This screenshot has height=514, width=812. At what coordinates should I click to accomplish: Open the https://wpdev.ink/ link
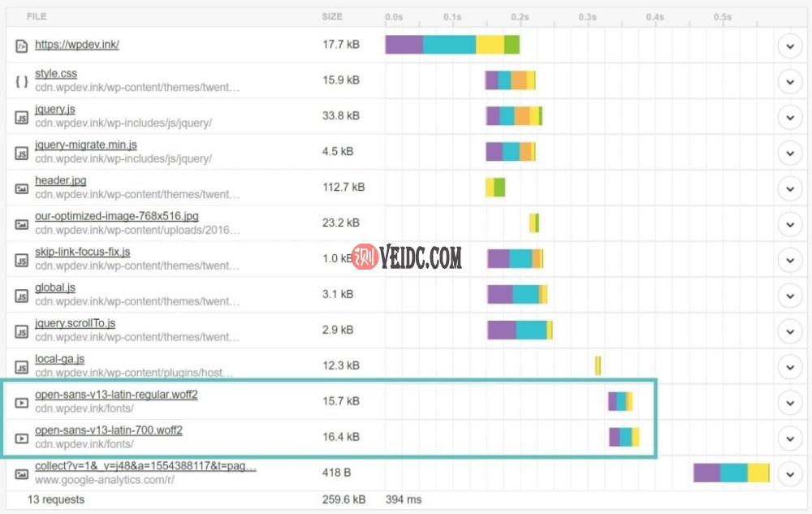click(76, 45)
